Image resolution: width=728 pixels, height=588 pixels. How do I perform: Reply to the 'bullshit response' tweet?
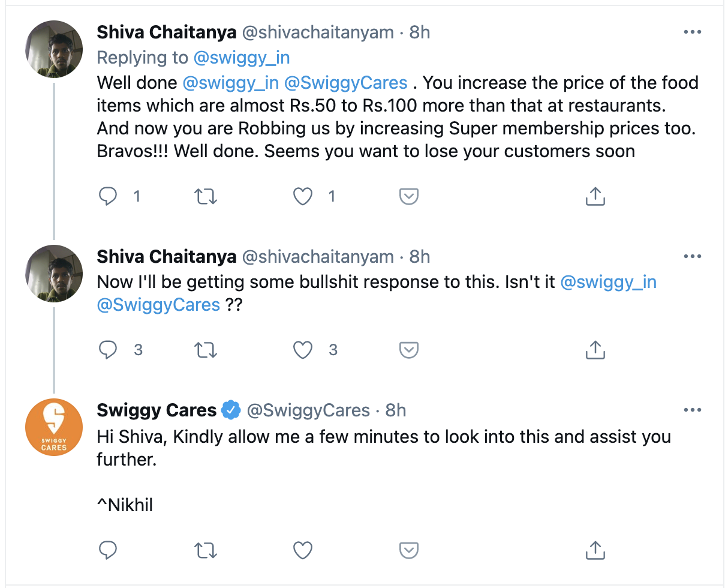click(x=108, y=349)
